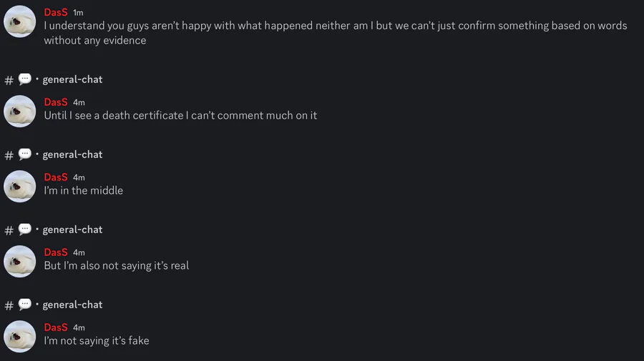Click avatar next to the death certificate message
Image resolution: width=644 pixels, height=361 pixels.
[20, 111]
